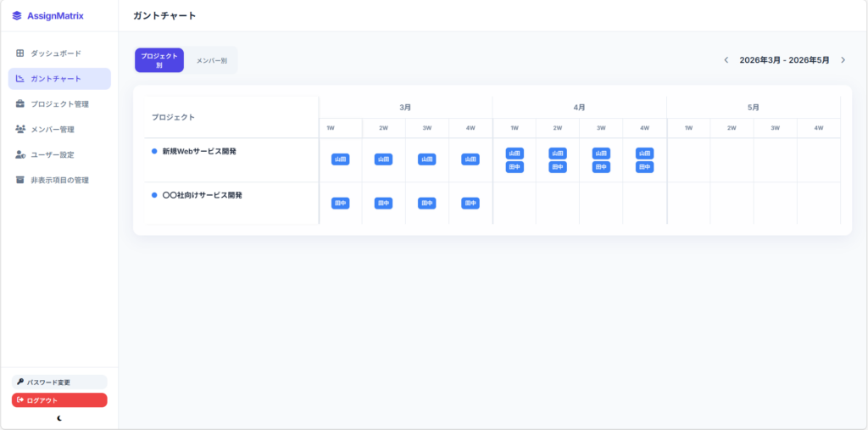Click the プロジェクト管理 briefcase icon
The image size is (868, 430).
pyautogui.click(x=20, y=104)
